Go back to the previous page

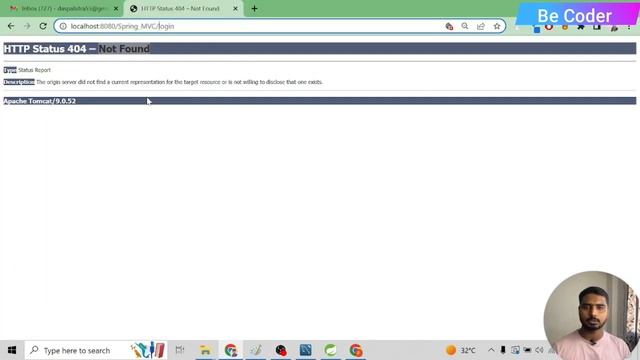tap(11, 26)
